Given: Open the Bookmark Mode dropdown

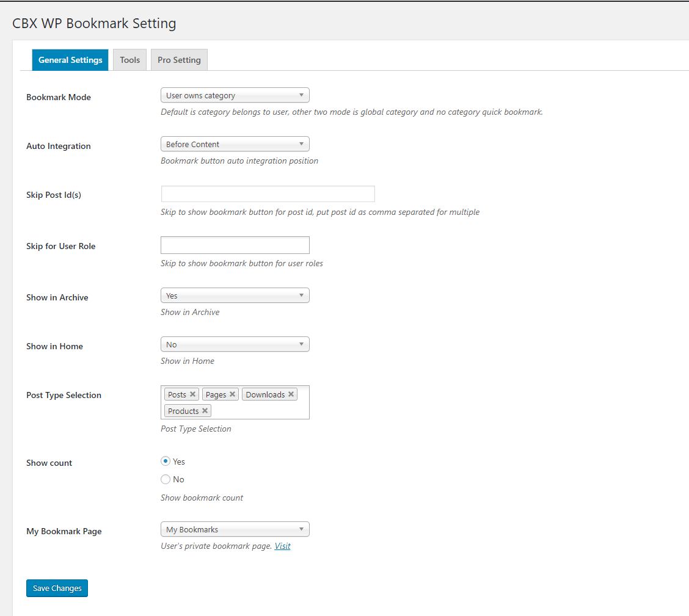Looking at the screenshot, I should tap(235, 95).
